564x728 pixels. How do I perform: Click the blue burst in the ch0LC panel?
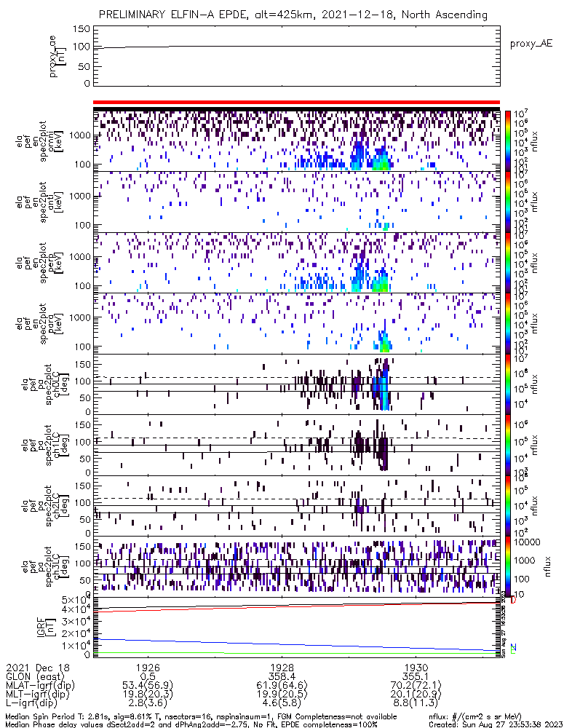coord(384,389)
